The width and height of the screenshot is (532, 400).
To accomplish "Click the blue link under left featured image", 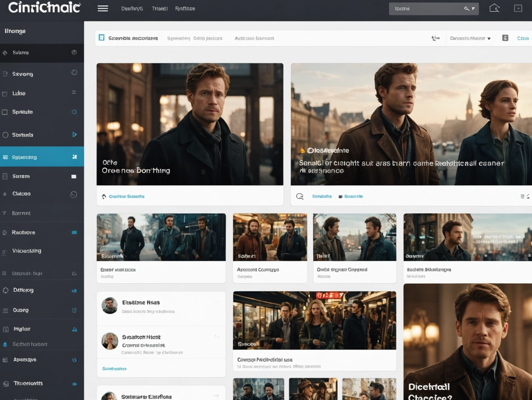I will tap(126, 196).
